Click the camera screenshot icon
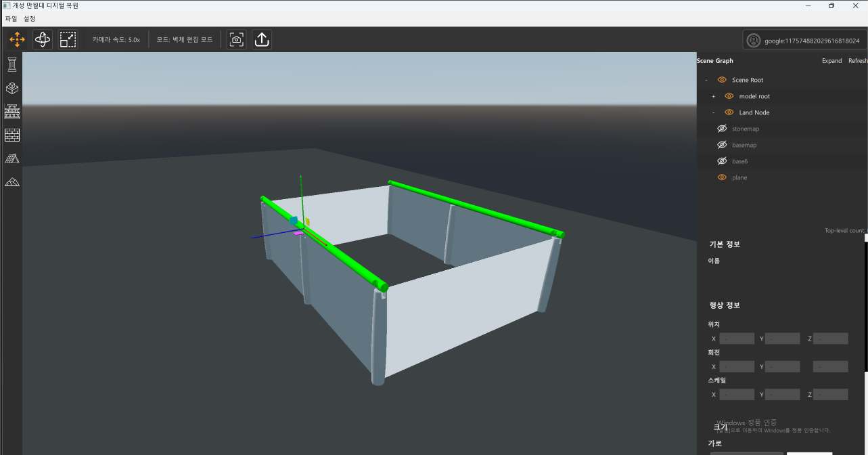Image resolution: width=868 pixels, height=455 pixels. click(x=236, y=40)
